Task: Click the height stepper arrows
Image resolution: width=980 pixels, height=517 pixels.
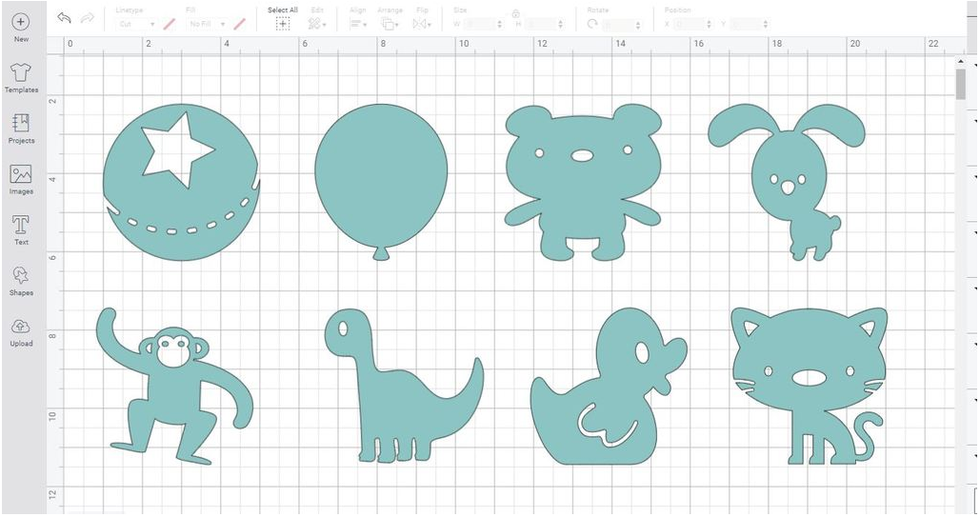Action: (561, 24)
